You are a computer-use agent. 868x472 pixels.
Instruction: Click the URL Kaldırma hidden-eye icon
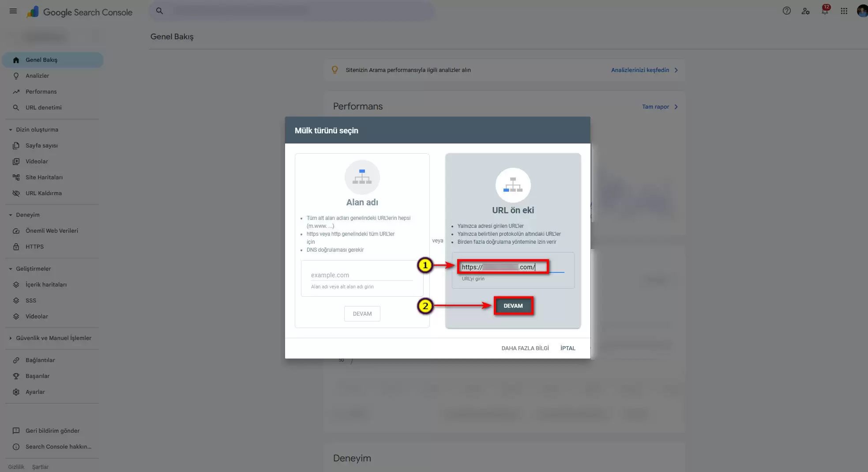tap(16, 193)
